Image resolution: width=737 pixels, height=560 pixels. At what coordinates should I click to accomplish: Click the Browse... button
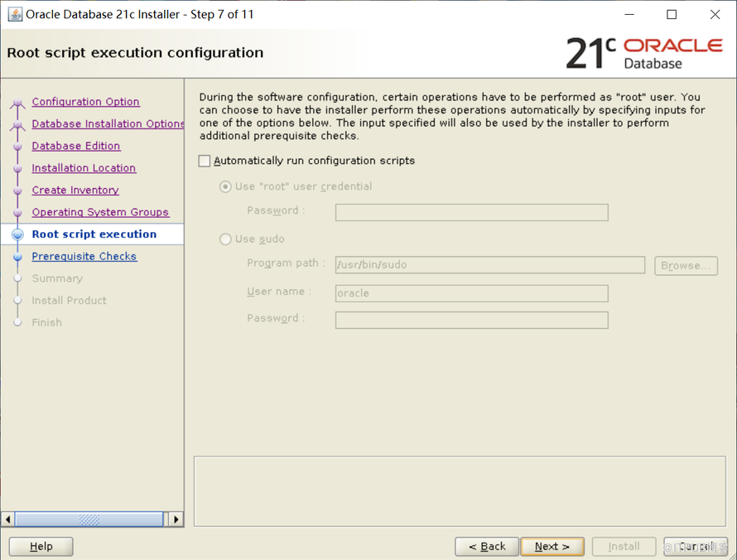pos(686,266)
